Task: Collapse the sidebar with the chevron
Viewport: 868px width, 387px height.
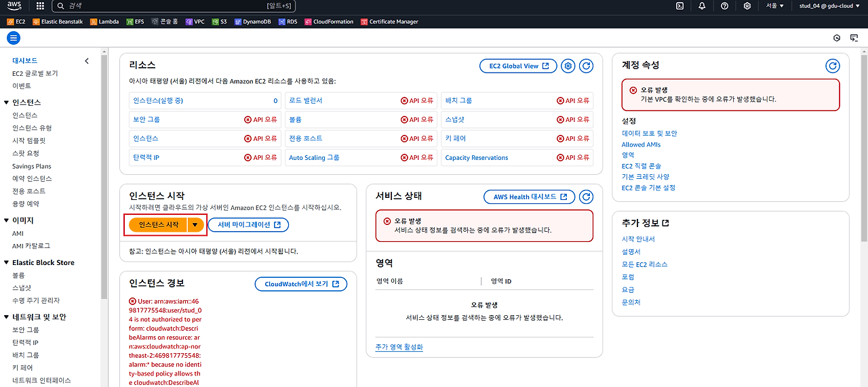Action: click(87, 61)
